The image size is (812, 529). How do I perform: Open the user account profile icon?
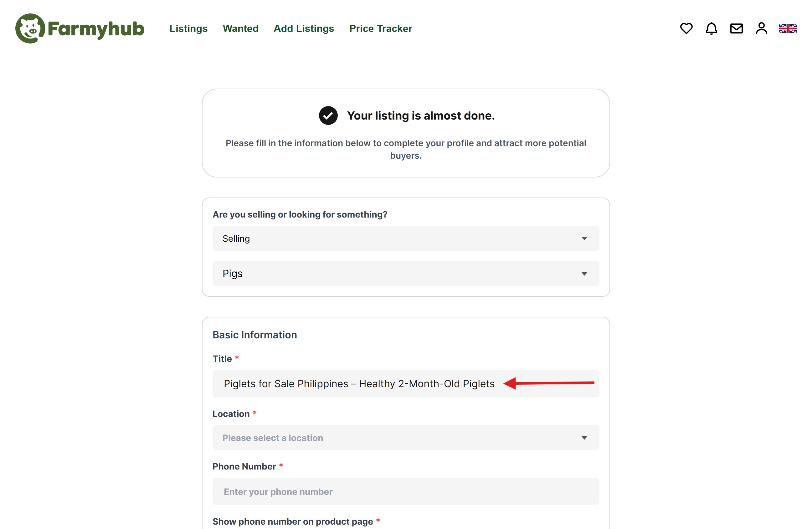tap(762, 28)
